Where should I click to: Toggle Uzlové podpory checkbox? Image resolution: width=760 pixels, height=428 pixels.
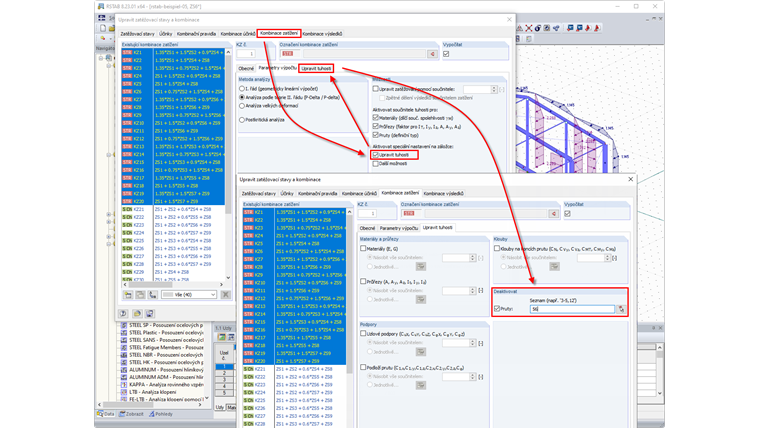(x=363, y=333)
